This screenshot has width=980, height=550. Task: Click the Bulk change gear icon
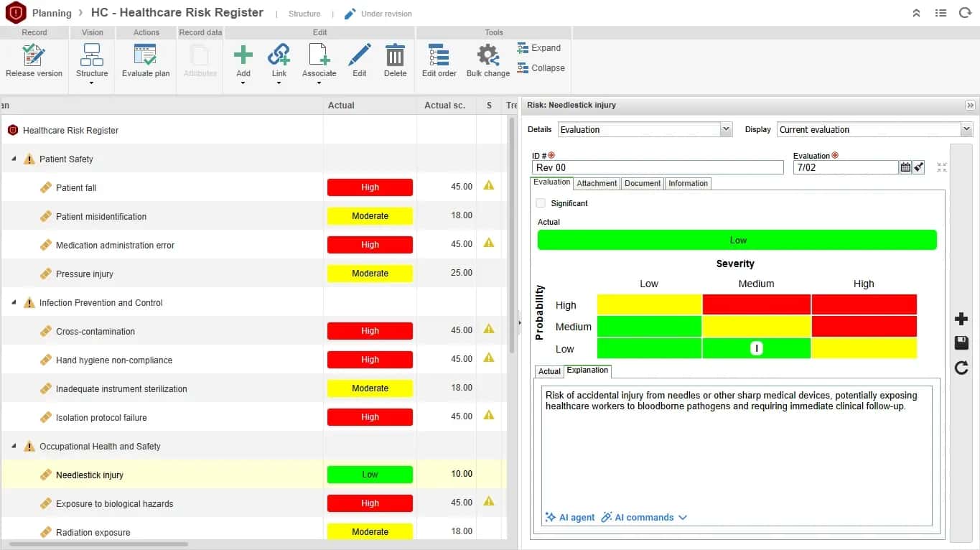coord(488,56)
